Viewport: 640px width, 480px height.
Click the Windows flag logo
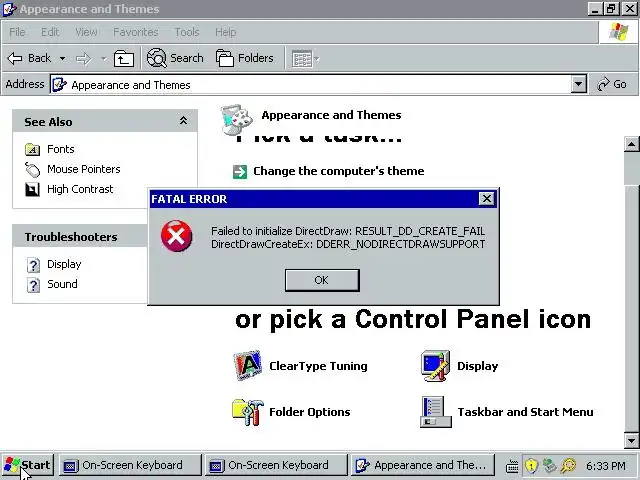pos(618,32)
